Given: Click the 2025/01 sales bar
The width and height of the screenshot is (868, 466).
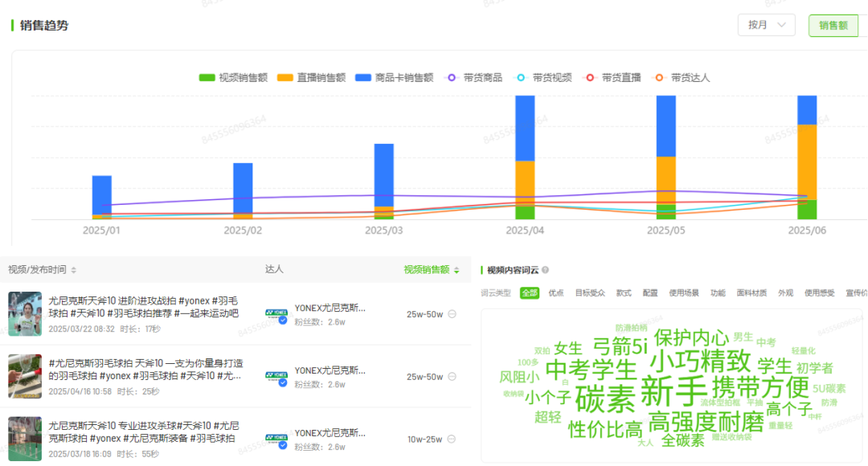Looking at the screenshot, I should click(x=102, y=198).
